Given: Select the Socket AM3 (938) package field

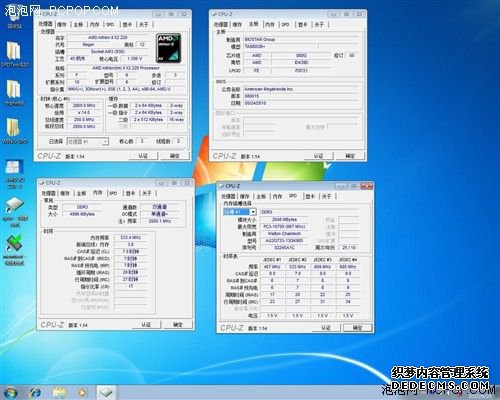Looking at the screenshot, I should click(x=107, y=52).
